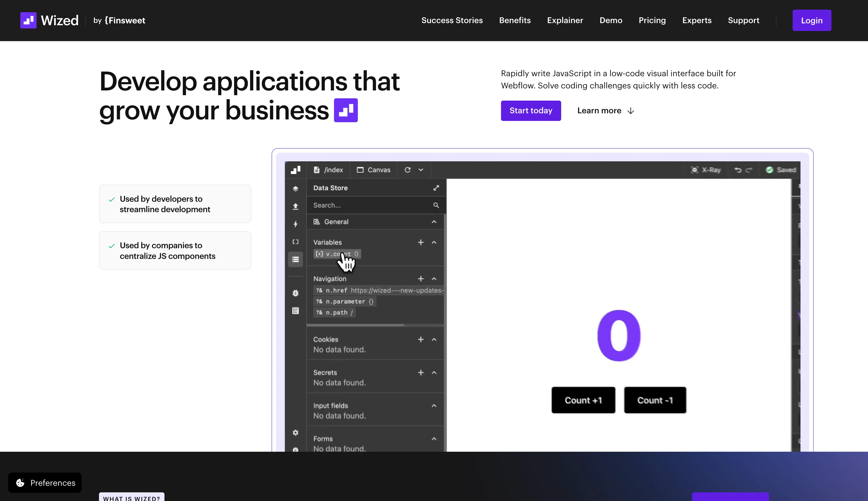Open cookie Preferences button
This screenshot has width=868, height=501.
point(45,482)
